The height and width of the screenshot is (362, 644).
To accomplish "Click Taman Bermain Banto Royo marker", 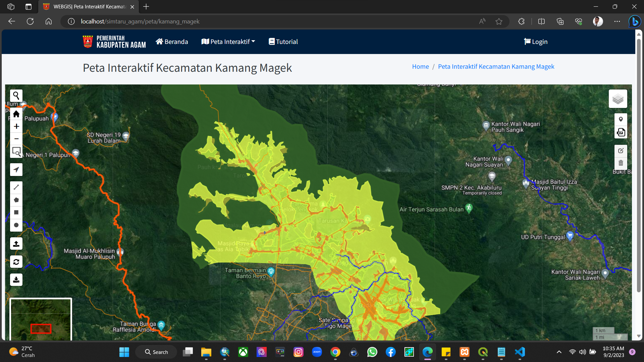I will pos(271,271).
